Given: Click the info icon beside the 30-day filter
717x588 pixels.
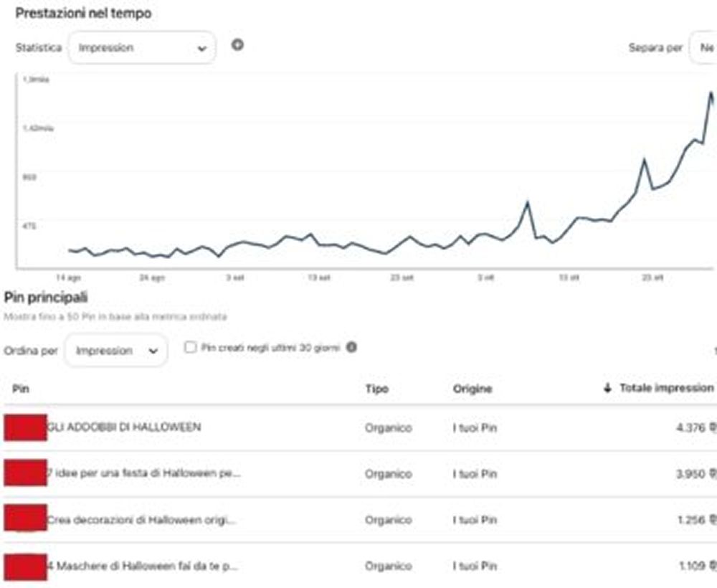Looking at the screenshot, I should (x=351, y=347).
